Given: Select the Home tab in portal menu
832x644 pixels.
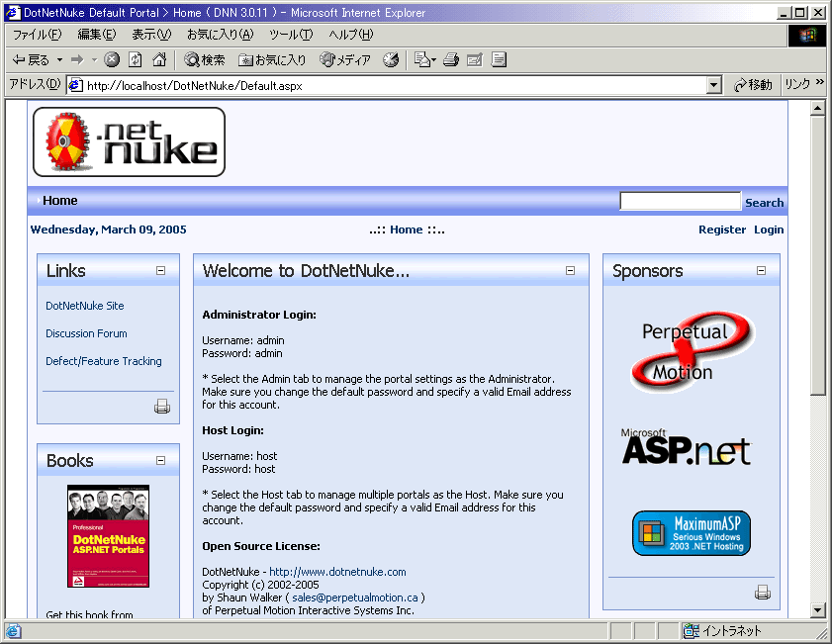Looking at the screenshot, I should pyautogui.click(x=60, y=201).
